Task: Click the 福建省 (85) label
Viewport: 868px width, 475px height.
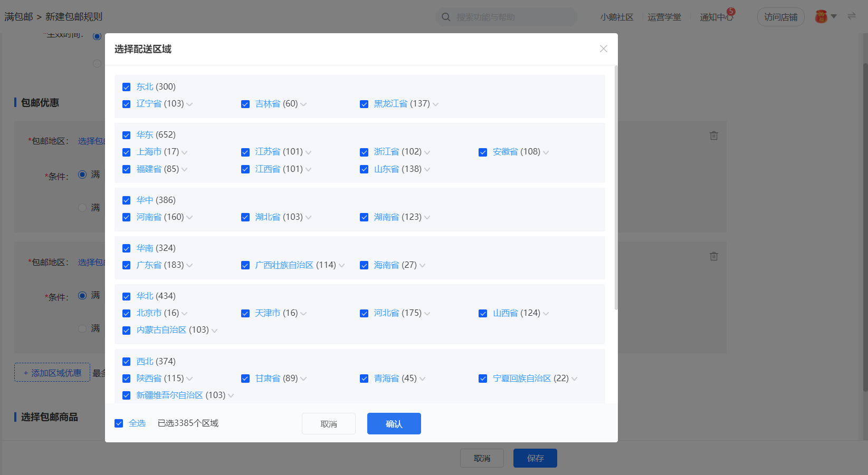Action: point(158,169)
